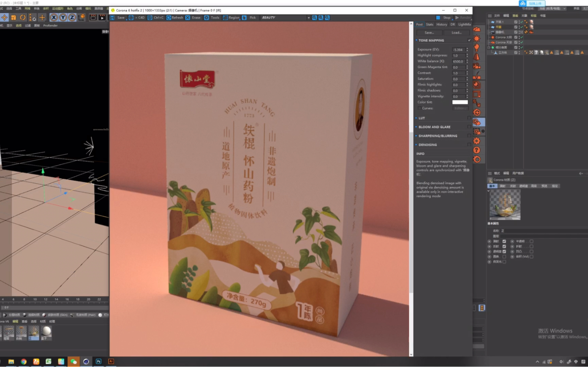Viewport: 588px width, 367px height.
Task: Select the 基本 material tab
Action: (492, 186)
